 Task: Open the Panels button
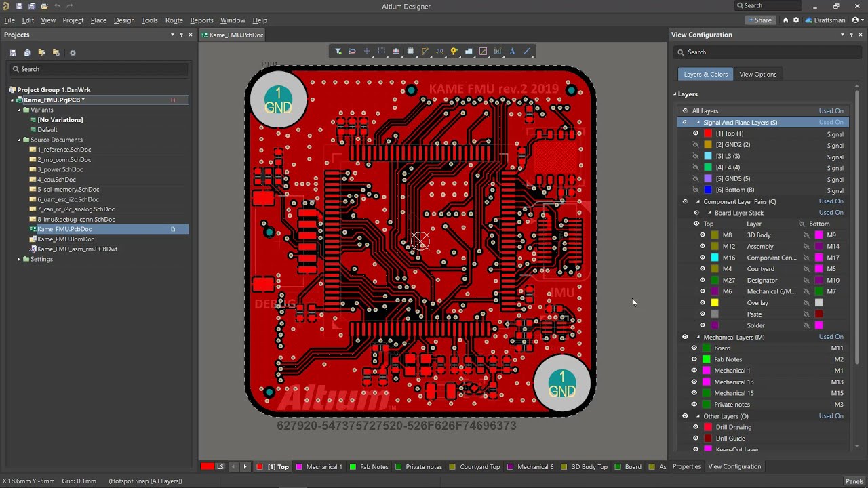pos(854,481)
